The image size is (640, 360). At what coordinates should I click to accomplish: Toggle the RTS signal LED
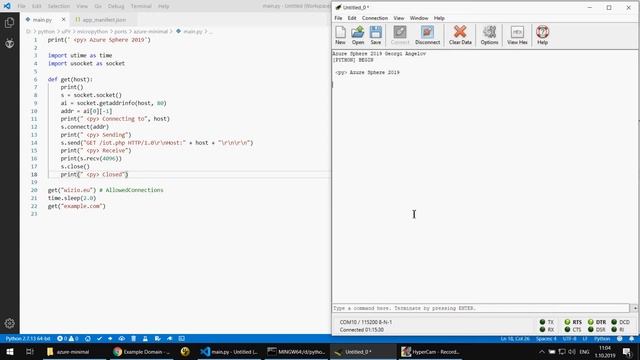click(567, 322)
